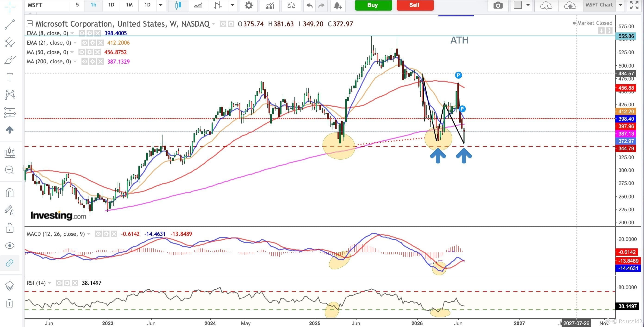This screenshot has width=644, height=327.
Task: Open MA 200 indicator settings
Action: coord(93,62)
